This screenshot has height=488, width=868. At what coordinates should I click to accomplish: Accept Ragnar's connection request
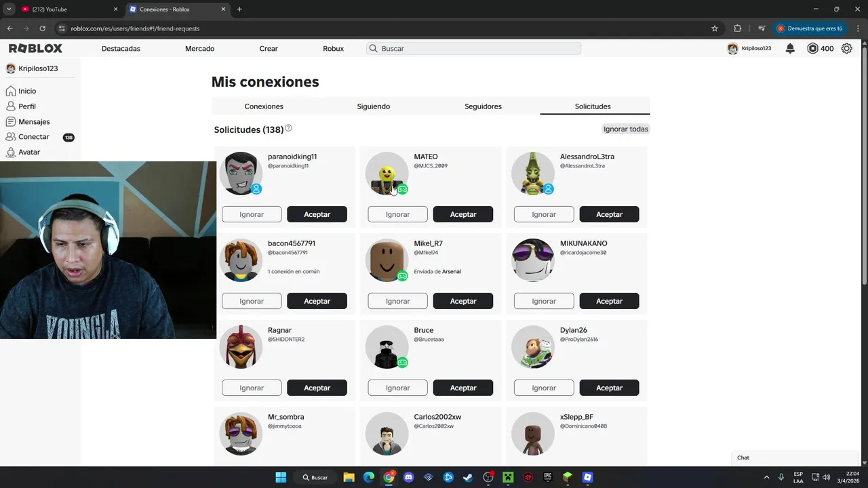pos(317,388)
